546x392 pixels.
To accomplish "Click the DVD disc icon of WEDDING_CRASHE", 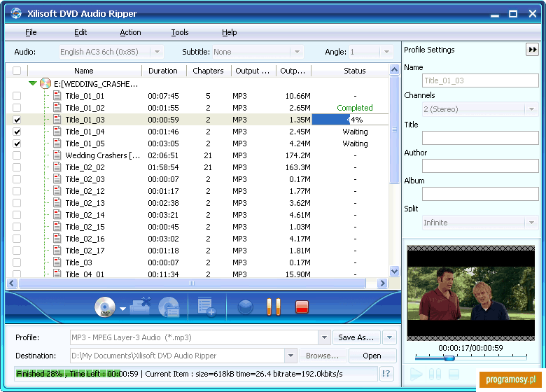I will click(x=45, y=83).
